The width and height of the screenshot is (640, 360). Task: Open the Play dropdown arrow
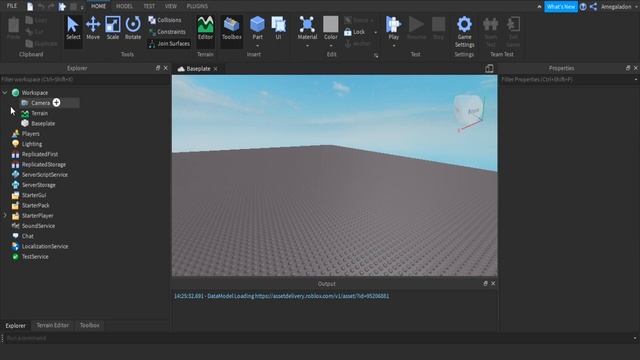[x=393, y=46]
